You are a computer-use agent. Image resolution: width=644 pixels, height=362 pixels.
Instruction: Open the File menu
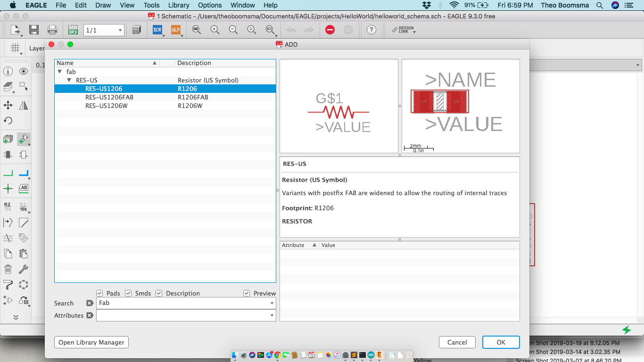click(61, 5)
